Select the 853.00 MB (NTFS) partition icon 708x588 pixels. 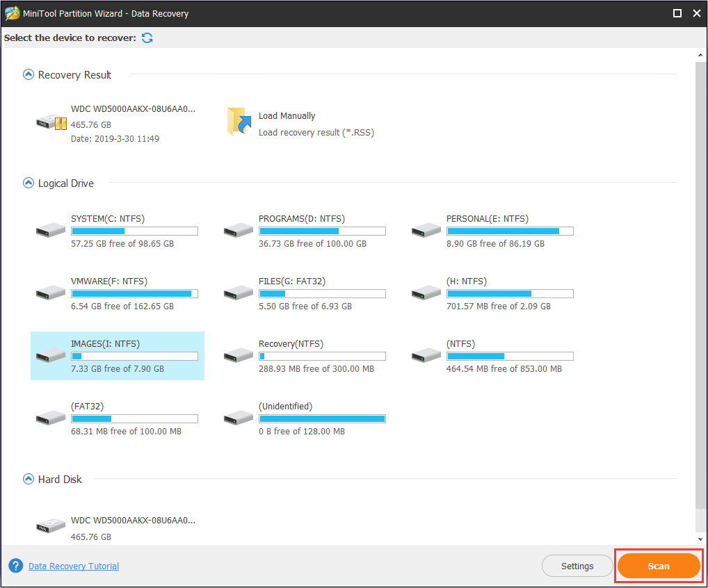[426, 355]
